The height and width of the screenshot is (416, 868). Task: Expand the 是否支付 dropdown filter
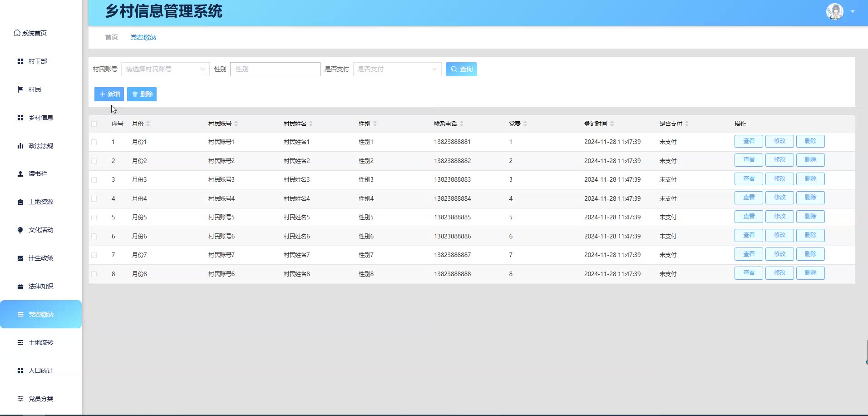397,69
